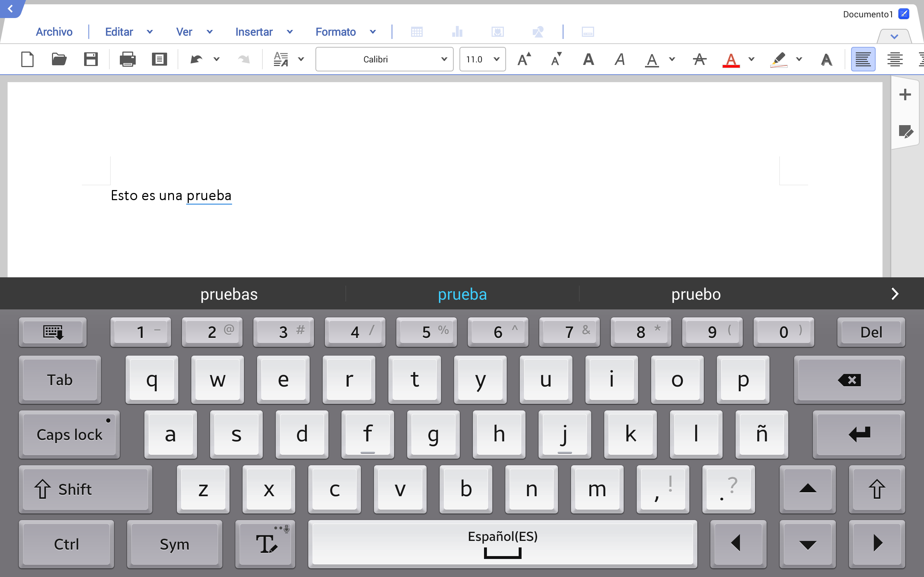Apply strikethrough formatting

click(699, 59)
